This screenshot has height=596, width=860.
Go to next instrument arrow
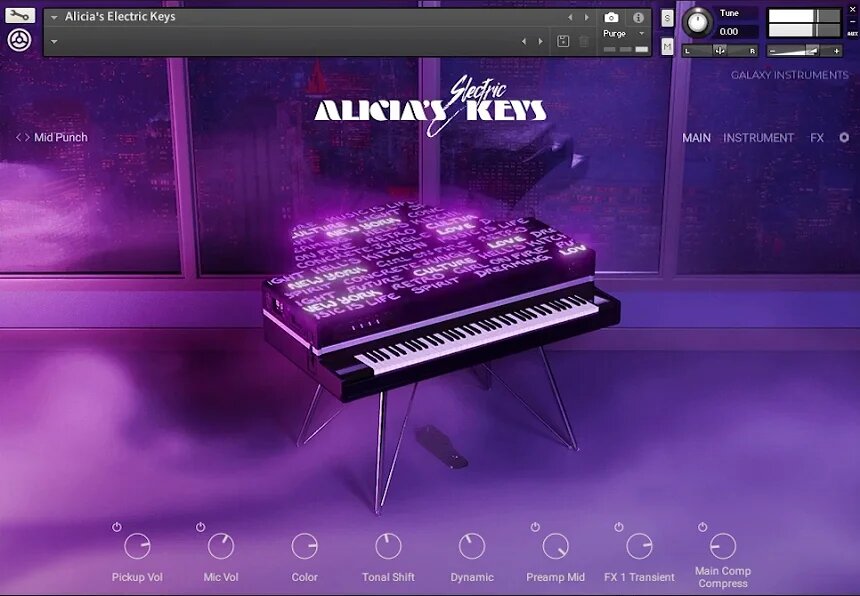coord(587,18)
